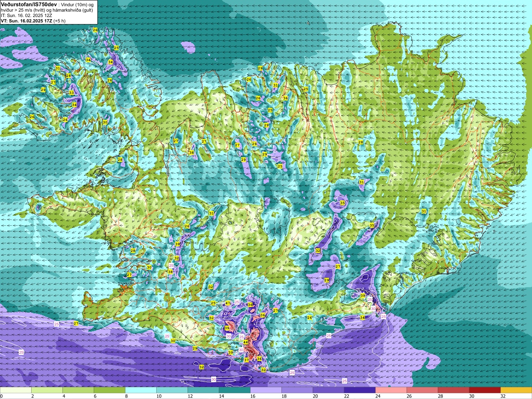Click the Veðurstofan/IS750dev title text
The height and width of the screenshot is (399, 532).
coord(29,4)
